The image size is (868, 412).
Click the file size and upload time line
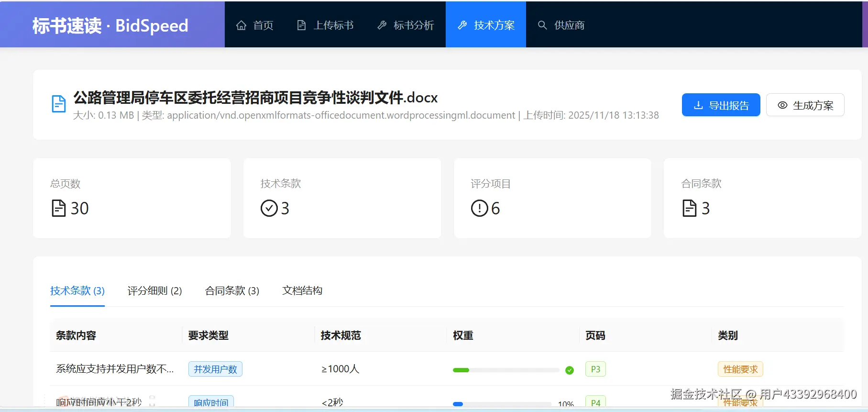click(x=366, y=115)
